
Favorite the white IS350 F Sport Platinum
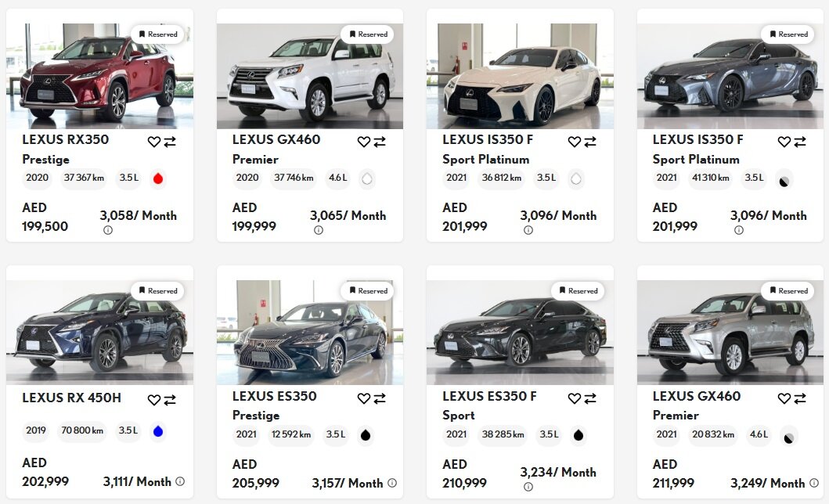[x=574, y=142]
